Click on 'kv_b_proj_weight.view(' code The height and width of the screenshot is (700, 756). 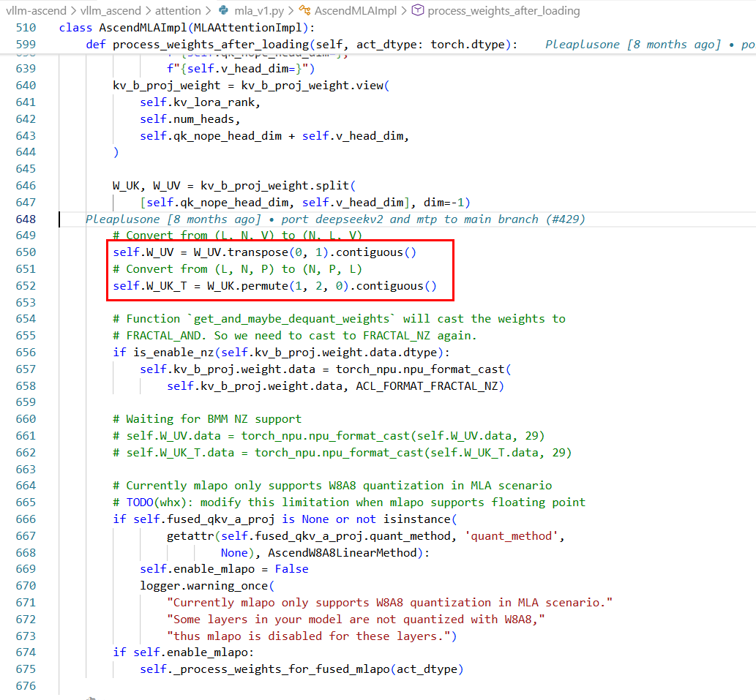point(315,86)
